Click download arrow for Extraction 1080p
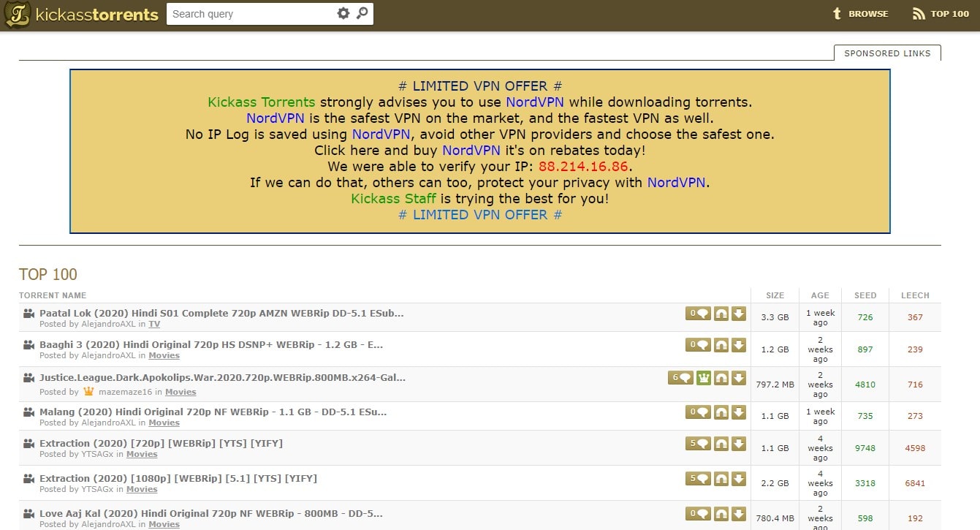 [x=739, y=479]
